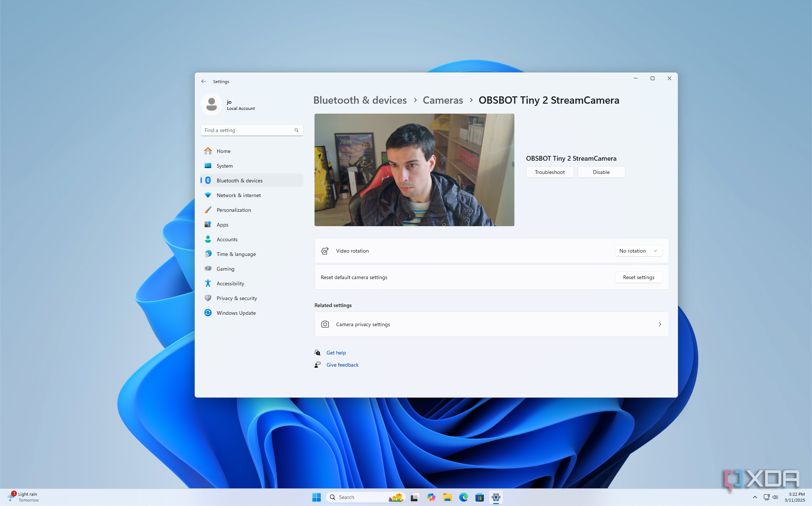The image size is (812, 506).
Task: Open Task View from taskbar
Action: click(x=415, y=497)
